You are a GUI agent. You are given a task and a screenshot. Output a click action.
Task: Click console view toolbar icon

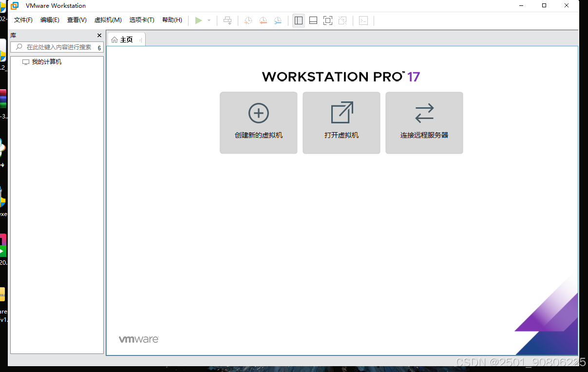point(363,20)
